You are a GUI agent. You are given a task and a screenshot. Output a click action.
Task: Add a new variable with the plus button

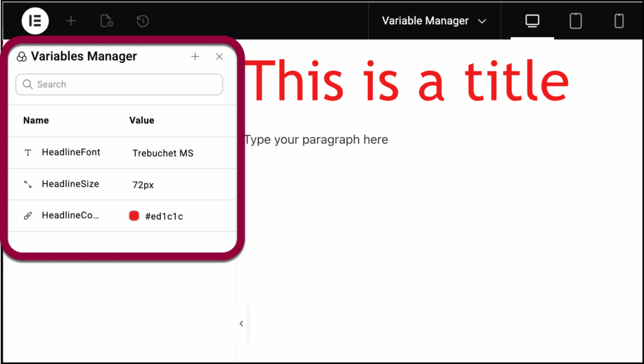pyautogui.click(x=195, y=56)
